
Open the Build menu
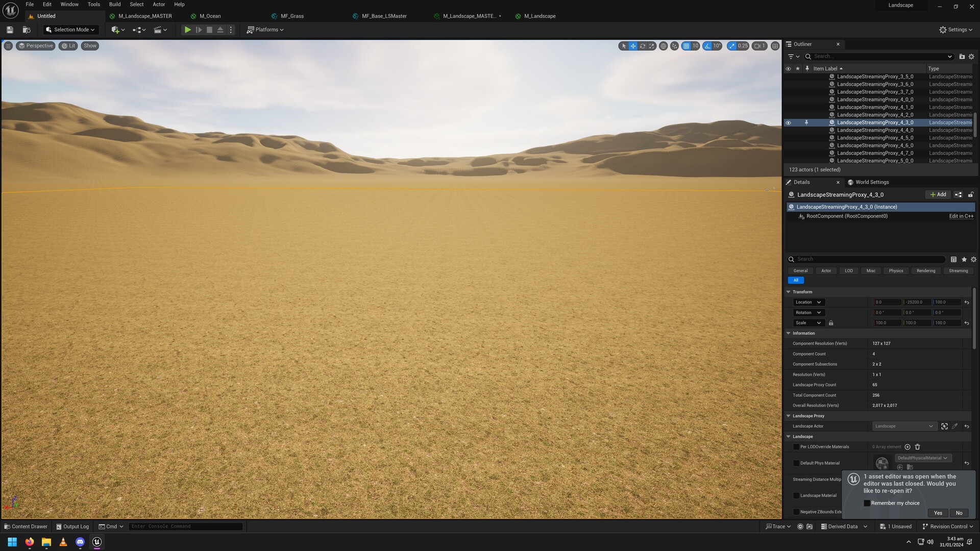[114, 4]
